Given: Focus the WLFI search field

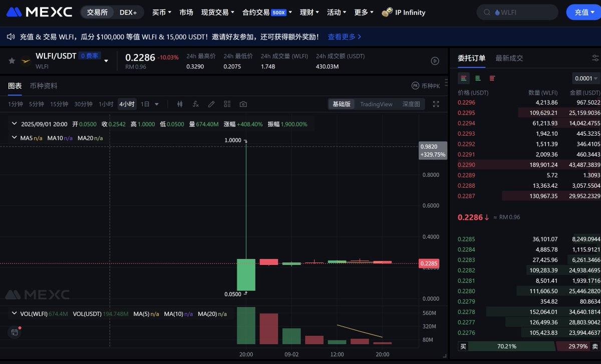Looking at the screenshot, I should click(x=521, y=12).
